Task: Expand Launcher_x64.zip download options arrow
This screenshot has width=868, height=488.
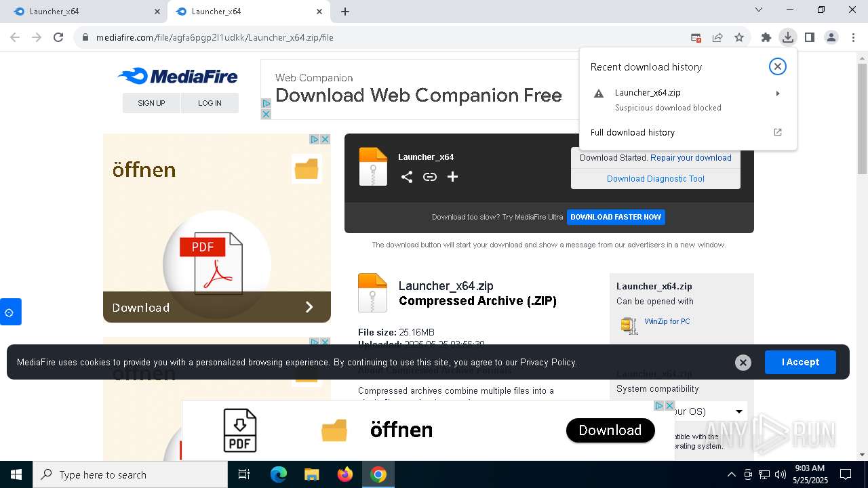Action: (x=778, y=94)
